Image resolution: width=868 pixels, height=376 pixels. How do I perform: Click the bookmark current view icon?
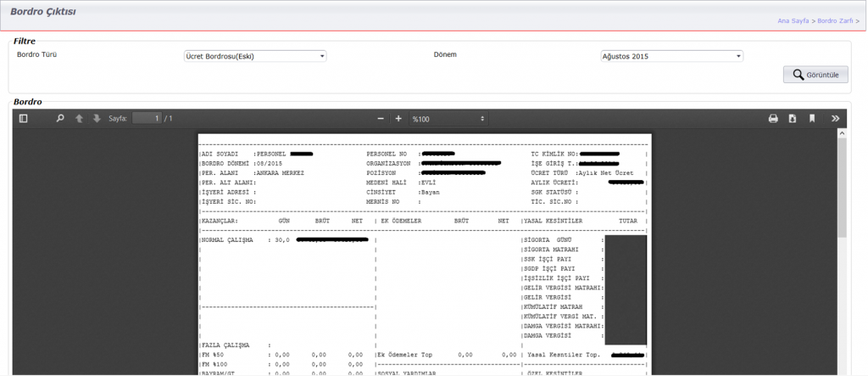[x=812, y=119]
